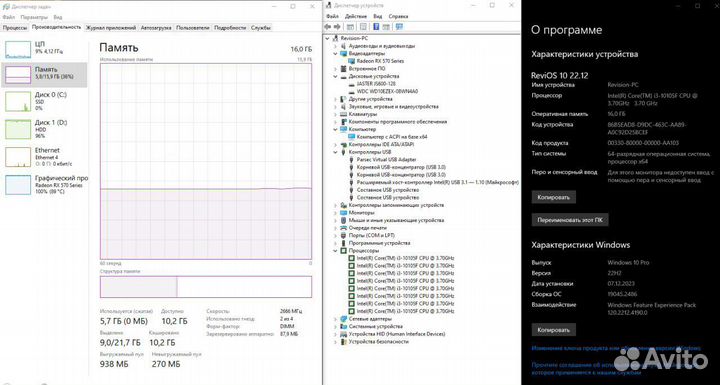Expand Контроллеры IDE ATA/ATAPI
The width and height of the screenshot is (720, 385).
(336, 144)
